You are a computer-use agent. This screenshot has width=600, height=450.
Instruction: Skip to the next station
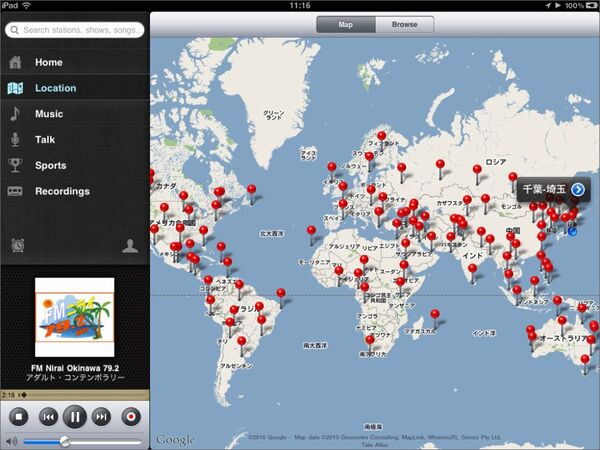coord(101,417)
